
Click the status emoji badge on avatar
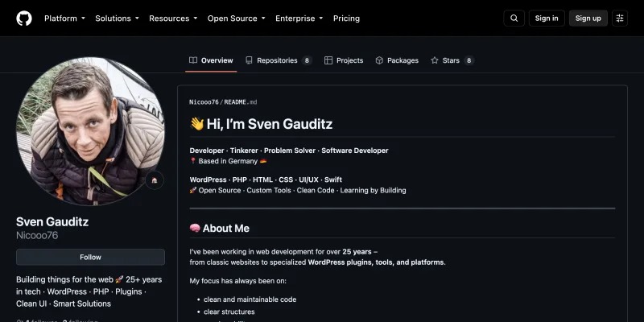155,180
